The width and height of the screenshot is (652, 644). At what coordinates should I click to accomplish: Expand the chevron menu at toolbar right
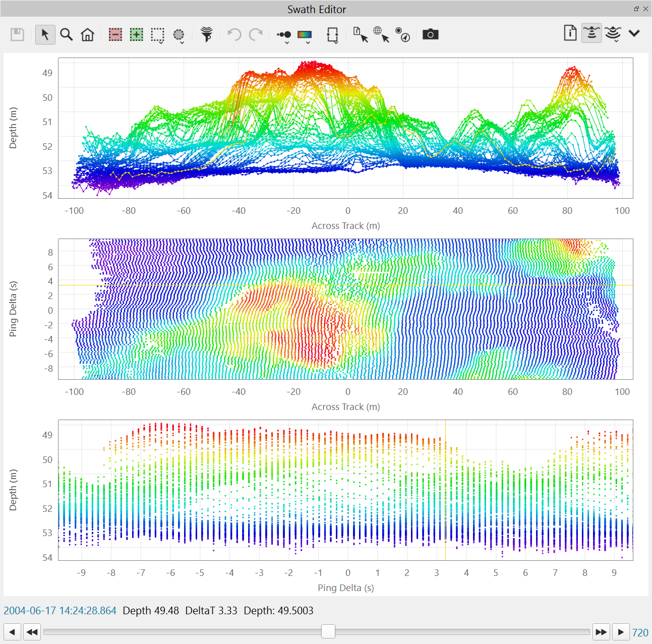pos(634,33)
